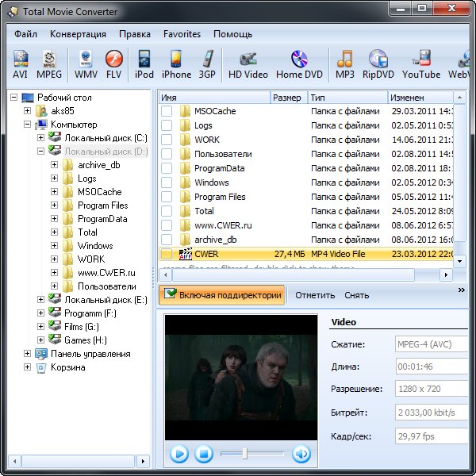This screenshot has width=476, height=476.
Task: Collapse the Компьютер tree node
Action: (28, 125)
